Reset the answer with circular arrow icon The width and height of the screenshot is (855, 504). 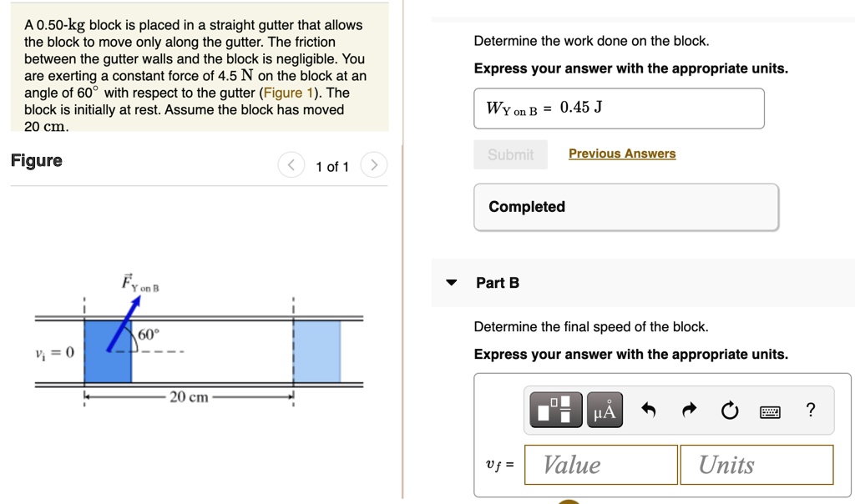click(730, 411)
